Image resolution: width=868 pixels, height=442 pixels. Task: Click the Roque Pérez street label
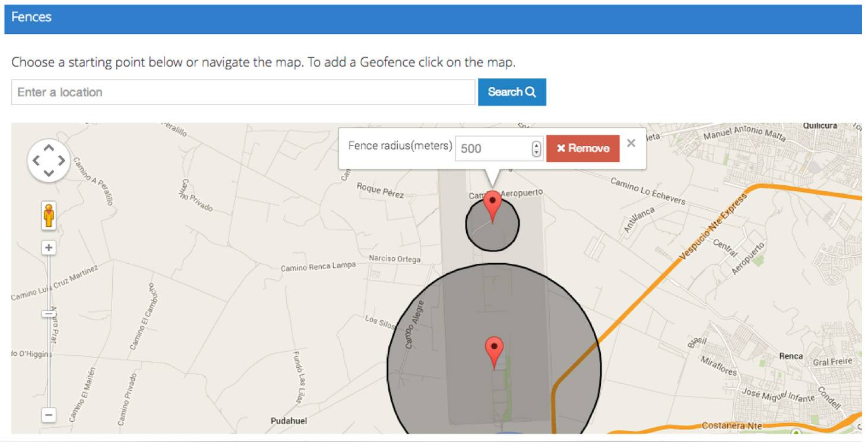tap(380, 190)
